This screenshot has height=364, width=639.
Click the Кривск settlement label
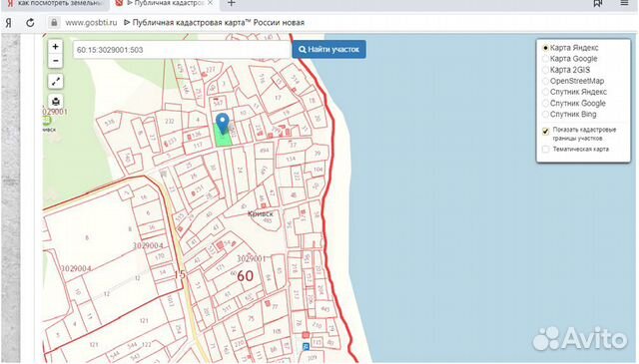(261, 213)
